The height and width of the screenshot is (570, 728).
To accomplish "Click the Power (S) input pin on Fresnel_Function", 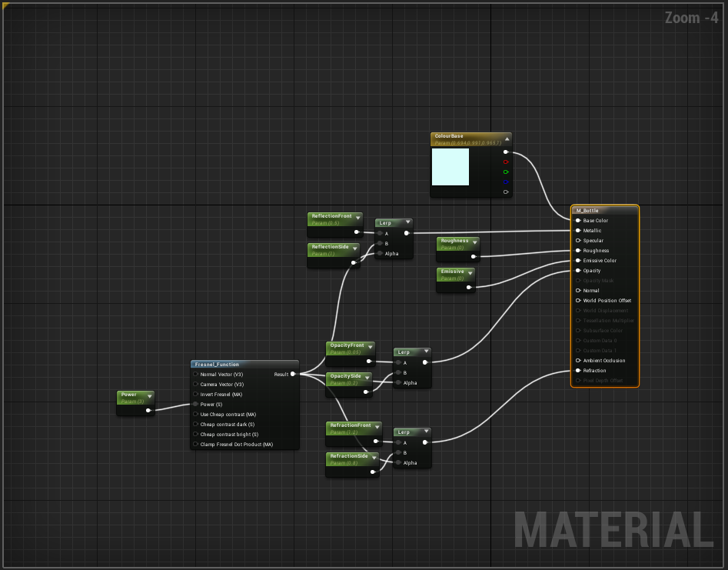I will (x=195, y=403).
